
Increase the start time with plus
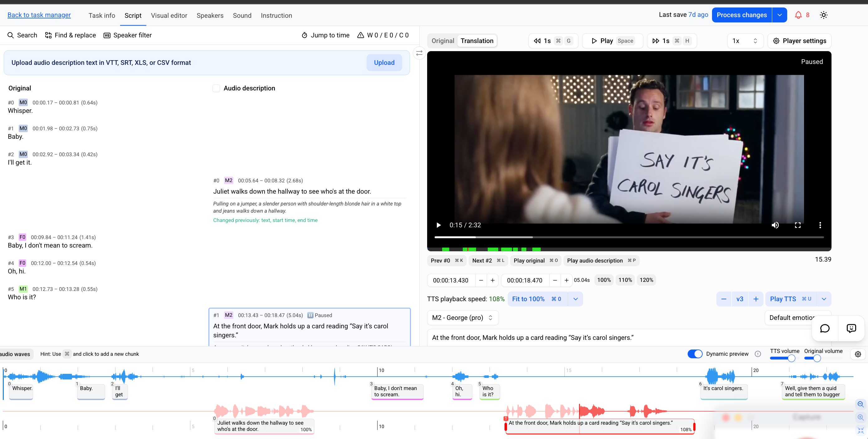tap(492, 280)
